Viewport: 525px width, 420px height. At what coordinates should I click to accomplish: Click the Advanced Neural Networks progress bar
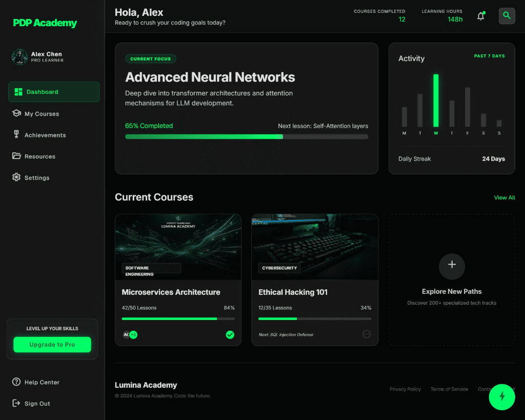click(247, 136)
